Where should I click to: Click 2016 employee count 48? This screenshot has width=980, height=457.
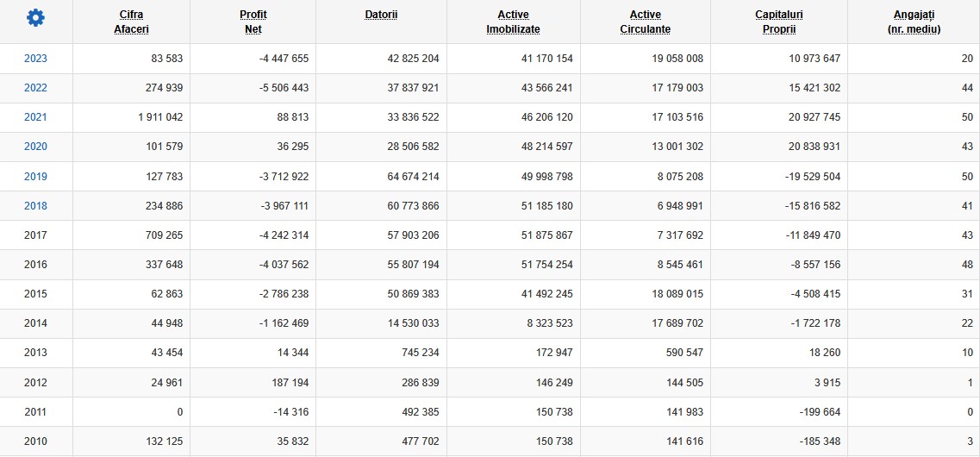point(967,265)
